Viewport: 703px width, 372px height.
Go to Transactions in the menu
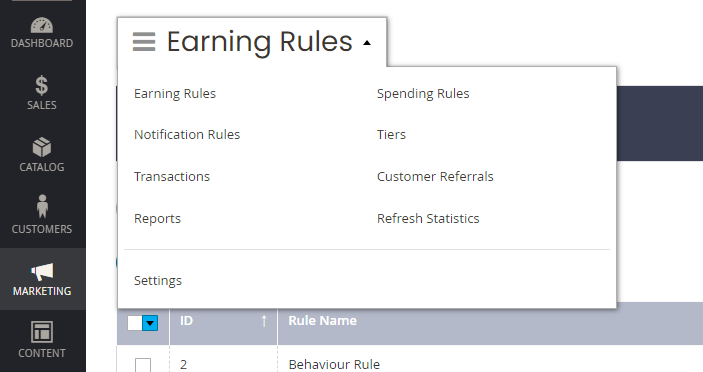click(x=172, y=177)
